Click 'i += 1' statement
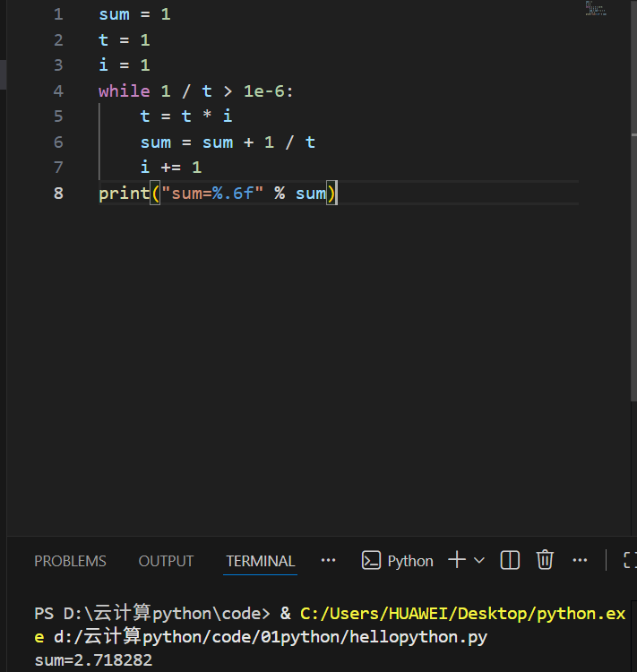The image size is (637, 672). [171, 168]
